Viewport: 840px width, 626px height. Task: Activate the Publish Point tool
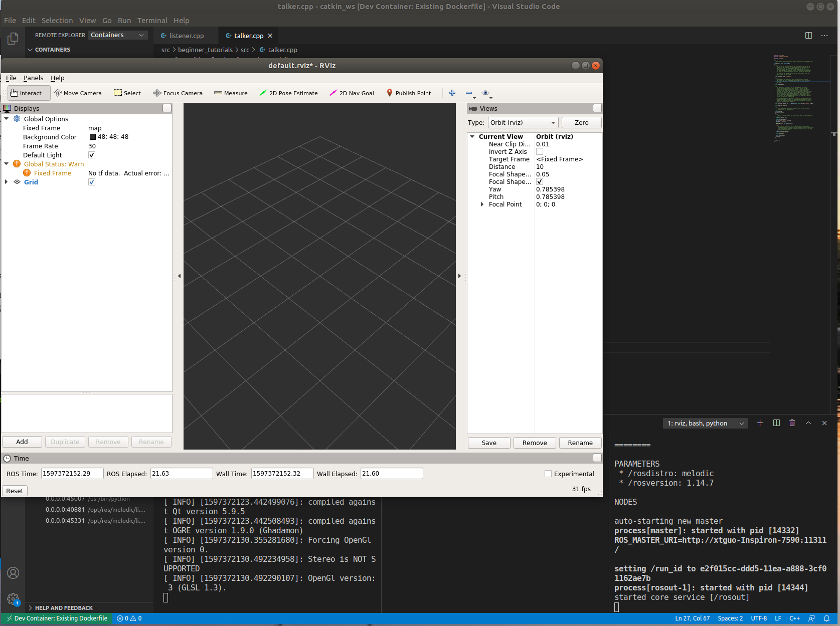point(409,93)
